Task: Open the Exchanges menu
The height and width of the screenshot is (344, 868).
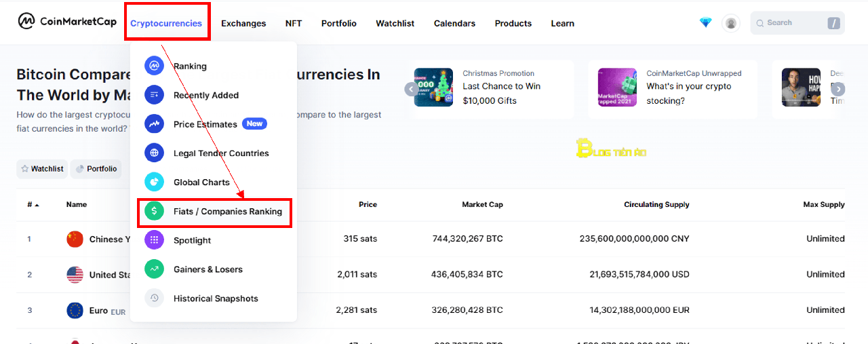Action: 243,23
